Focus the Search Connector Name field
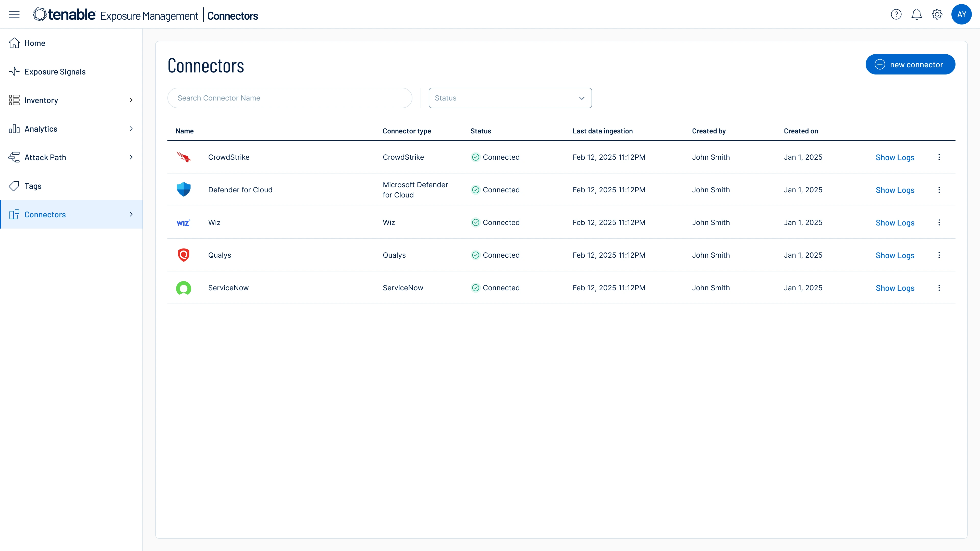This screenshot has width=980, height=551. click(289, 98)
